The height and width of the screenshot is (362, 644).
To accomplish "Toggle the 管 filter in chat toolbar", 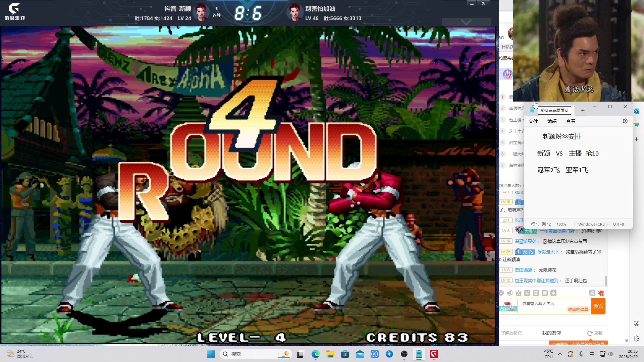I will [536, 293].
